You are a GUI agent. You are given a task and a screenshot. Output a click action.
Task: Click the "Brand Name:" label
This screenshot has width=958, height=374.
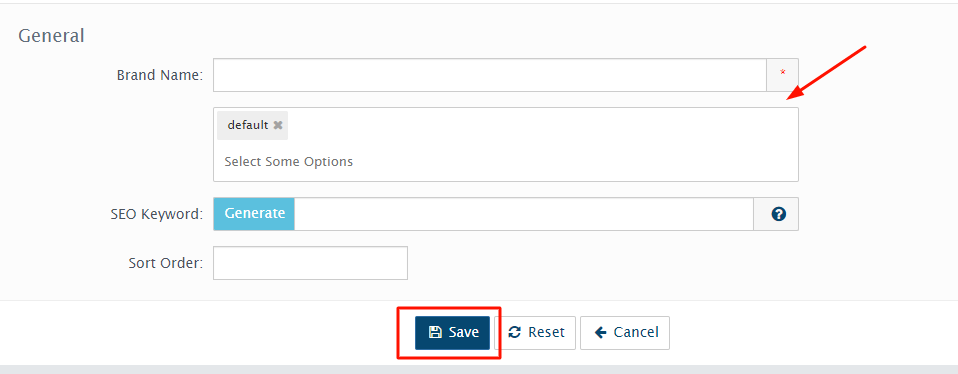pos(160,75)
